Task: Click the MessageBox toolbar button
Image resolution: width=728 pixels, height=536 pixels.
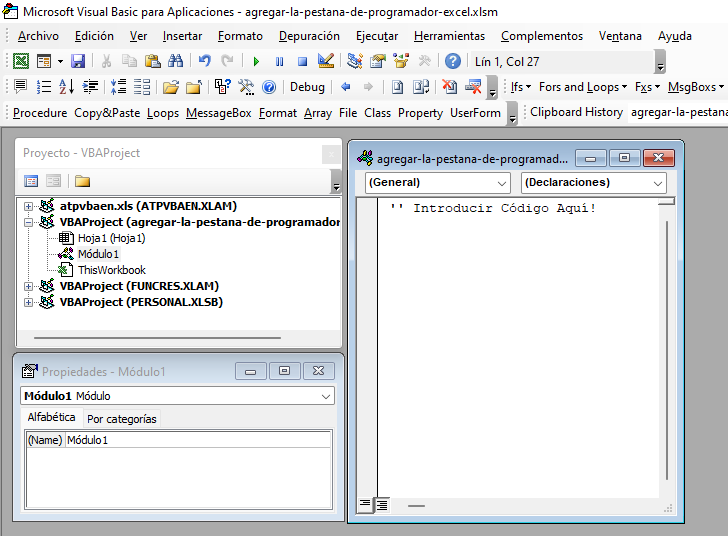Action: coord(219,113)
